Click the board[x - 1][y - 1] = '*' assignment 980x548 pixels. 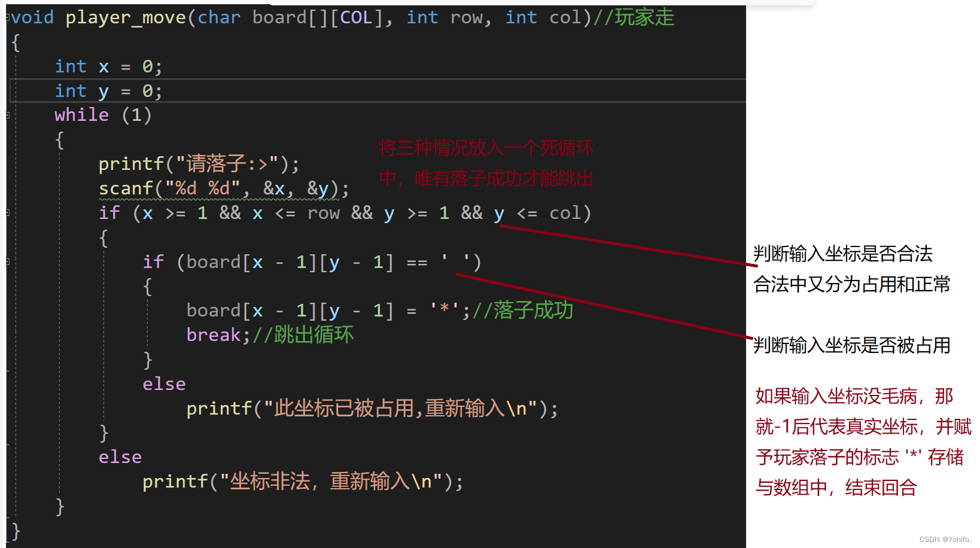tap(328, 310)
